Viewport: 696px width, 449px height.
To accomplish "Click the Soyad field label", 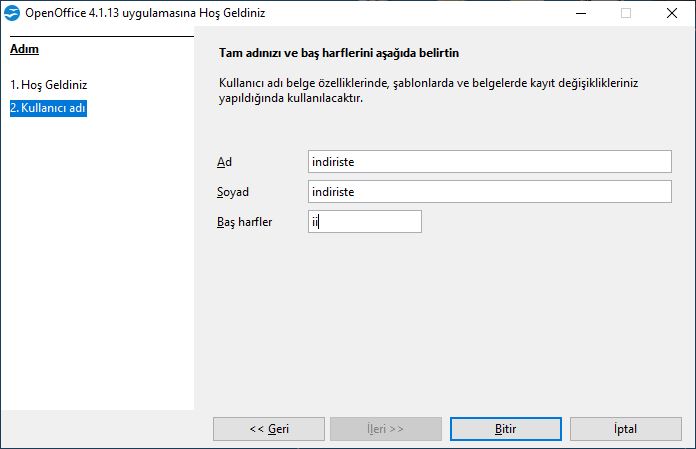I will [x=233, y=192].
